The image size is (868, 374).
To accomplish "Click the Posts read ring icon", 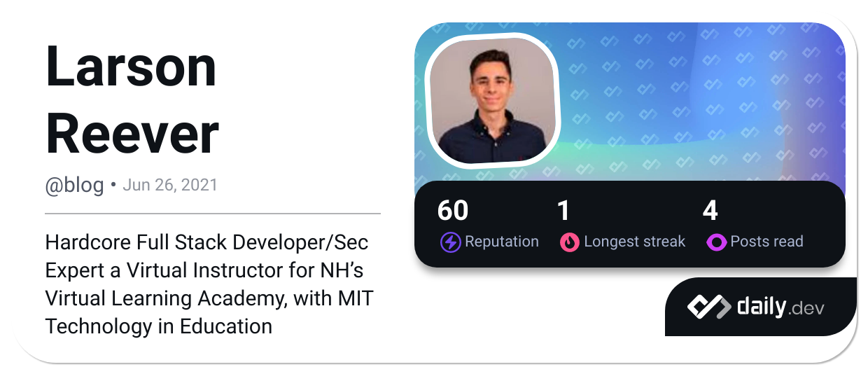I will point(716,242).
